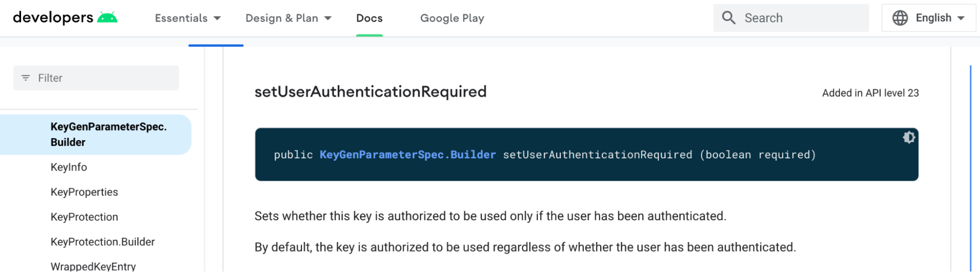The height and width of the screenshot is (272, 980).
Task: Select KeyProperties in the sidebar
Action: [x=84, y=192]
